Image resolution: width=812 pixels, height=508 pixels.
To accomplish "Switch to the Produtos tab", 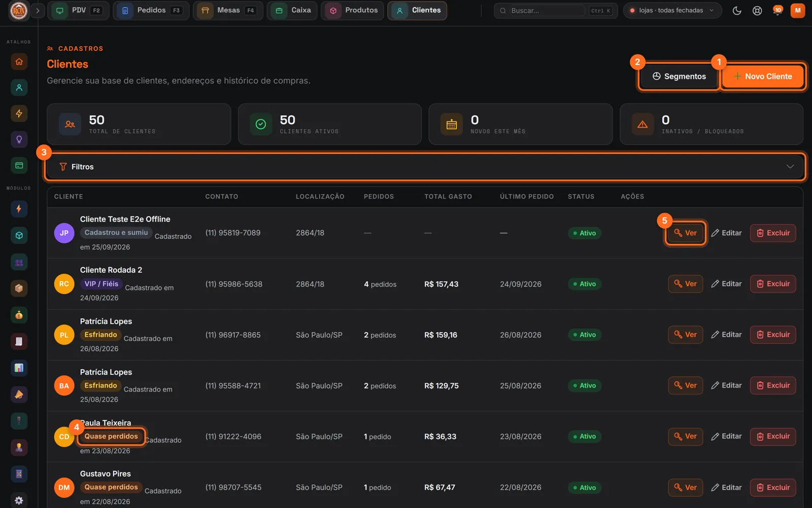I will [352, 10].
